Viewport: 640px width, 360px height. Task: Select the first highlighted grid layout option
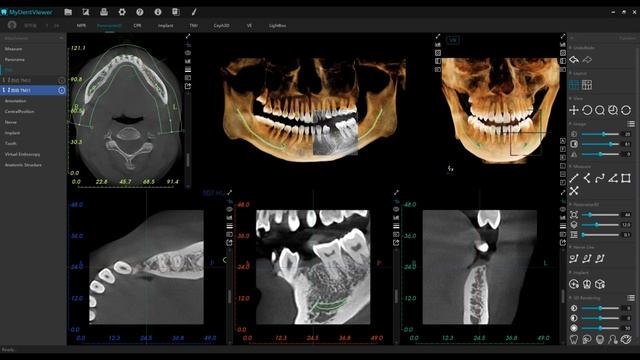click(574, 85)
